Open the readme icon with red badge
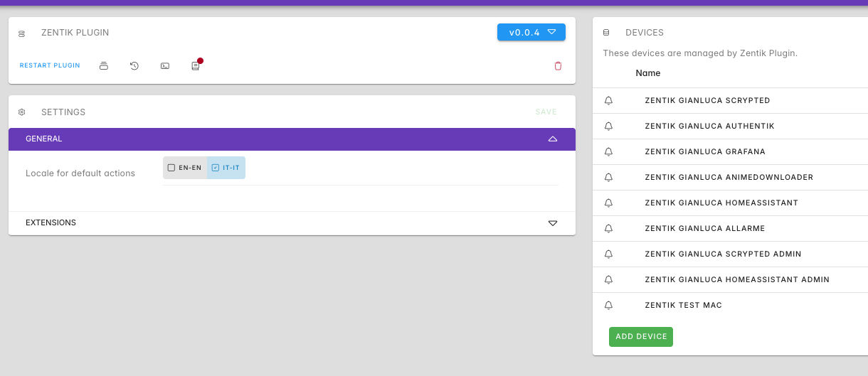 tap(196, 66)
